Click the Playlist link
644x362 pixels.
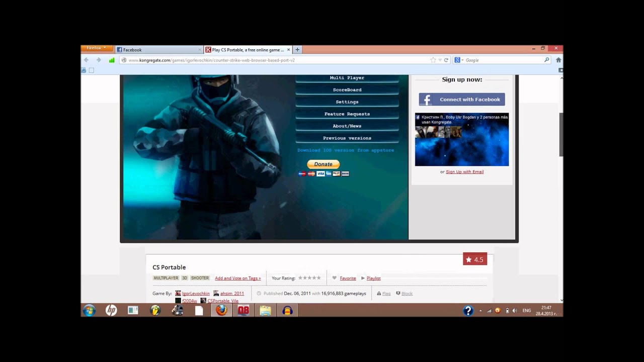pos(373,278)
